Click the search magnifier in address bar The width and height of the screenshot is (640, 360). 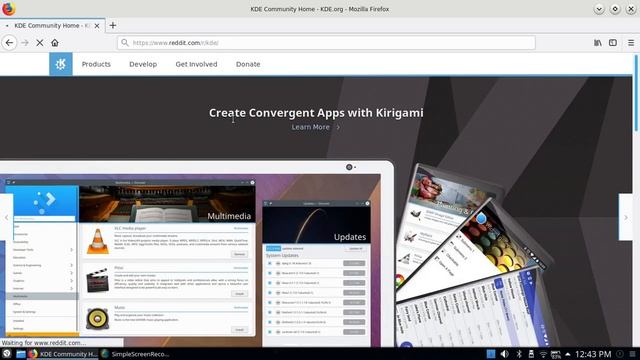click(x=125, y=42)
